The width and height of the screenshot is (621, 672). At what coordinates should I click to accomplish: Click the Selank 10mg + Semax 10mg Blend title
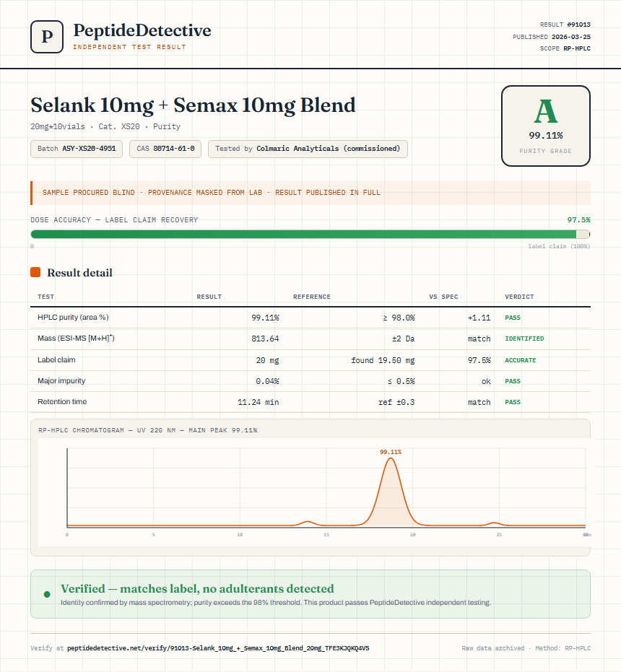click(x=193, y=105)
